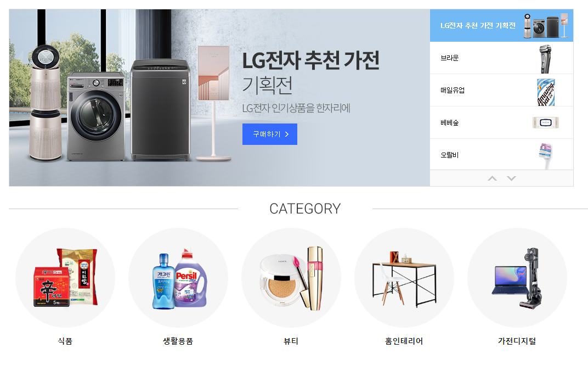Select the LG전자 추천 가전 기획전 tab
This screenshot has height=365, width=588.
[x=501, y=25]
